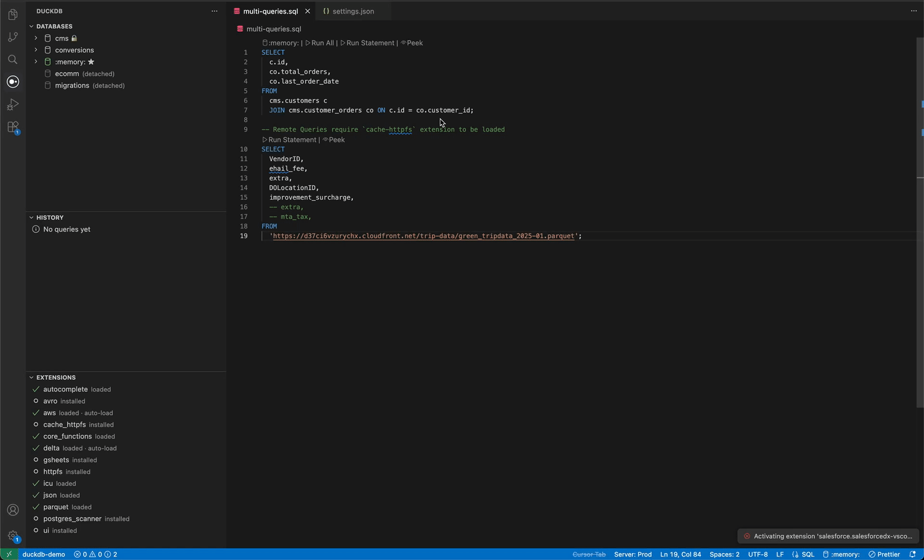Click the errors and warnings status indicator
The height and width of the screenshot is (560, 924).
tap(95, 554)
